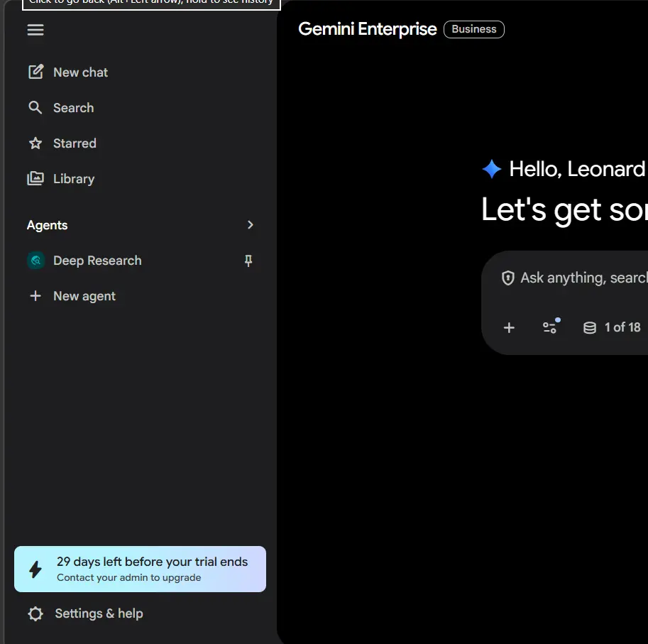Open the New chat label
The height and width of the screenshot is (644, 648).
tap(81, 72)
